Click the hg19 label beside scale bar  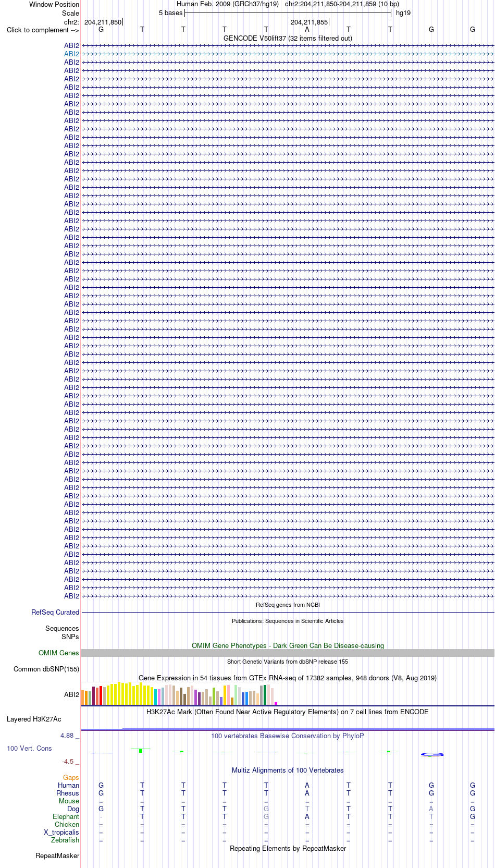click(x=403, y=13)
